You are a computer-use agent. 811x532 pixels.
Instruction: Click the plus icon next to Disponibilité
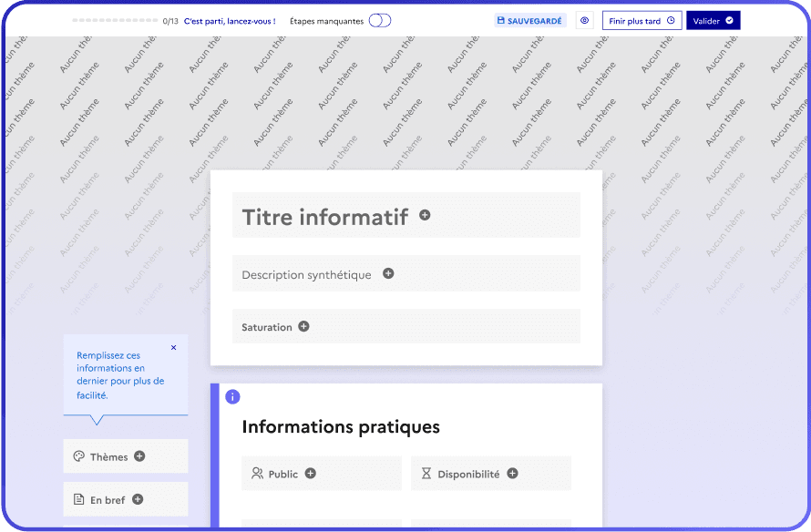(512, 473)
